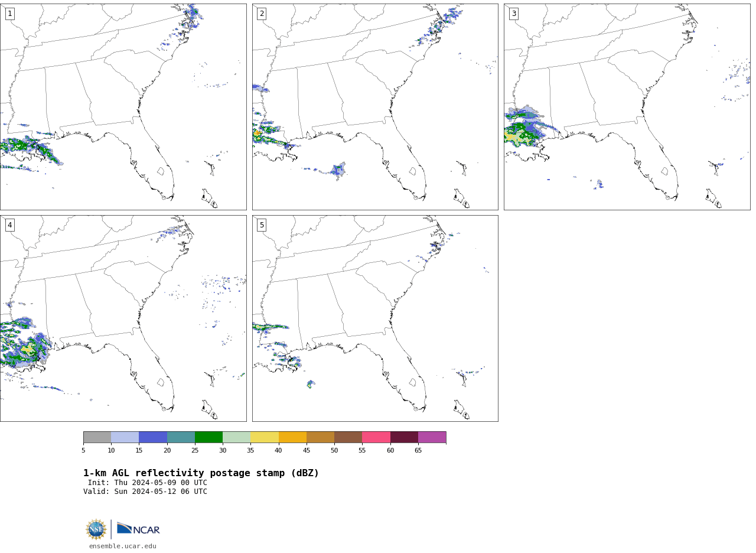Click the yellow 35-40 dBZ swatch
Viewport: 756px width, 553px height.
tap(265, 437)
